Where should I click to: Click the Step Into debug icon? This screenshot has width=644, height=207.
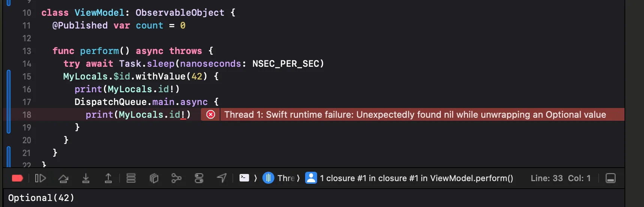(x=86, y=178)
